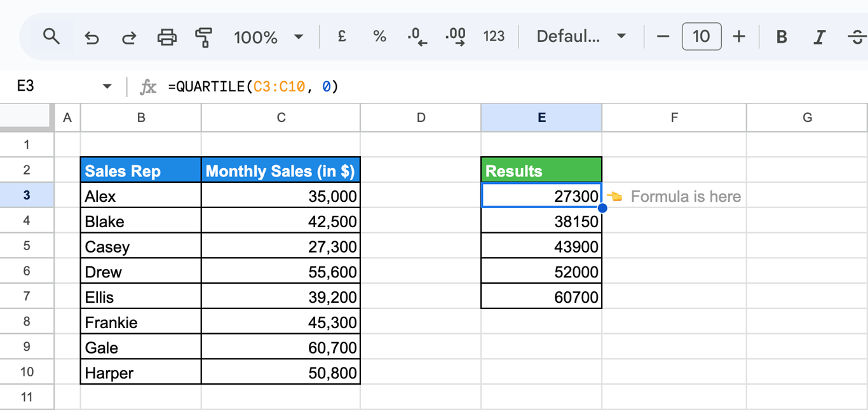Select the cell with 50,800
The width and height of the screenshot is (868, 410).
point(281,372)
